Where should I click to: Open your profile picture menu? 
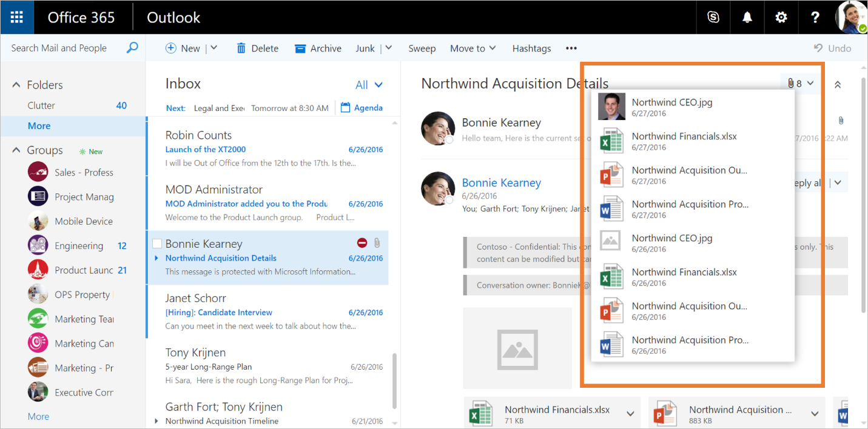[852, 16]
